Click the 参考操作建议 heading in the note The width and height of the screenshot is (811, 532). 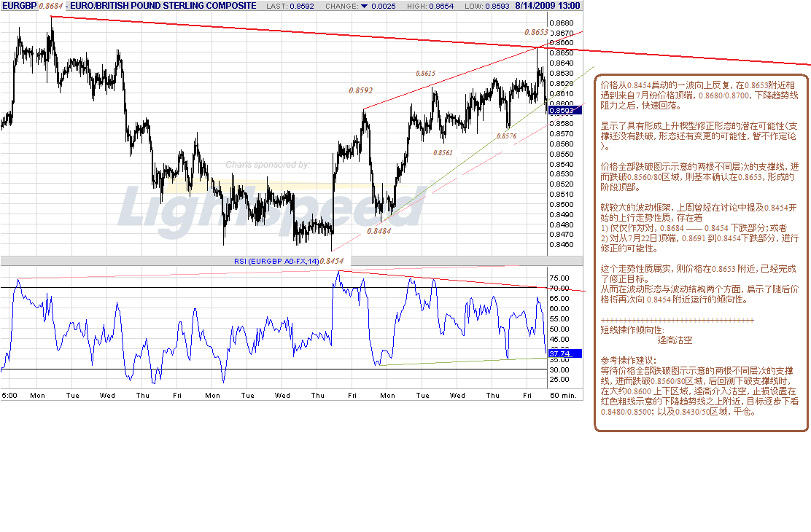click(629, 360)
